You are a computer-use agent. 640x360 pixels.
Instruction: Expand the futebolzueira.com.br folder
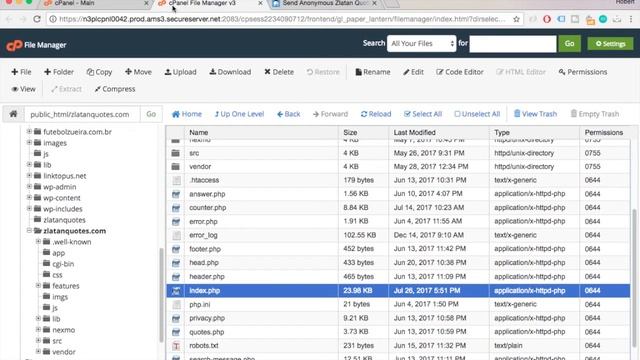pyautogui.click(x=29, y=131)
